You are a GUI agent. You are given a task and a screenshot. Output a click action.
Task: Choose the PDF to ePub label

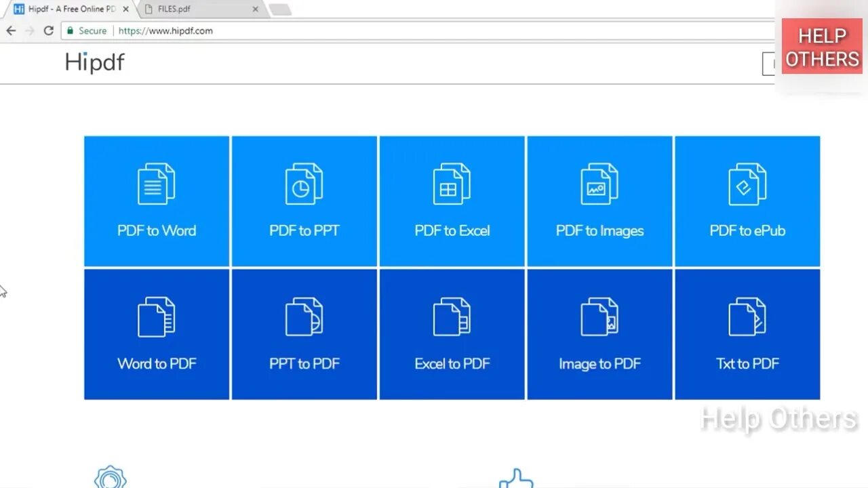point(747,230)
